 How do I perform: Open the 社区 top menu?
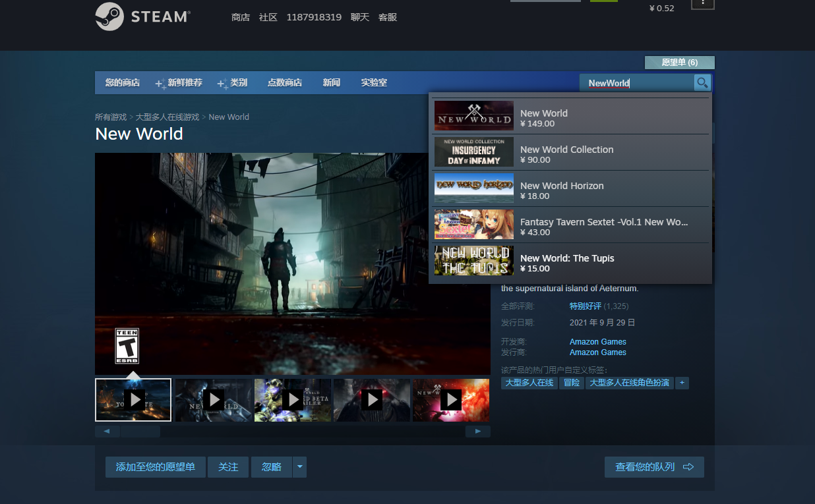[268, 17]
